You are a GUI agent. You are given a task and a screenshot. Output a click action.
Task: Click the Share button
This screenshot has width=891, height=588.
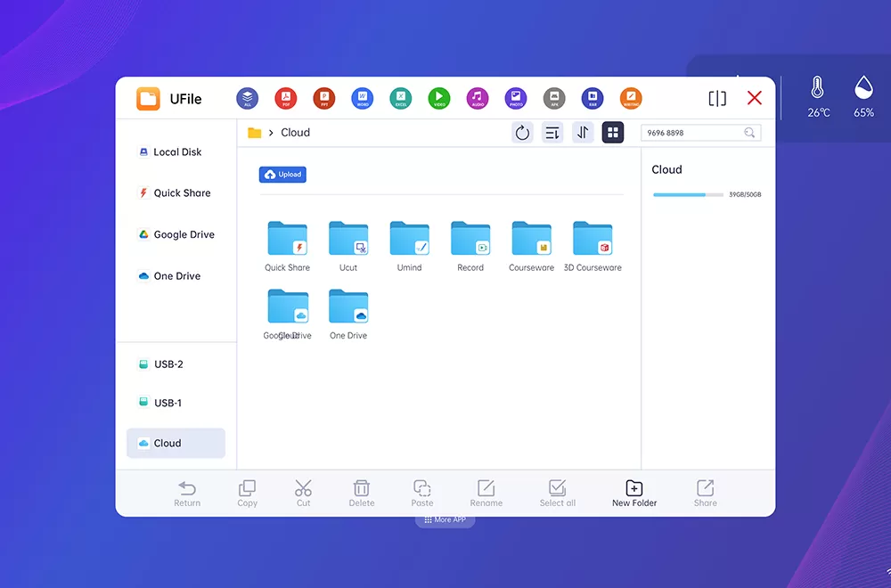point(705,494)
